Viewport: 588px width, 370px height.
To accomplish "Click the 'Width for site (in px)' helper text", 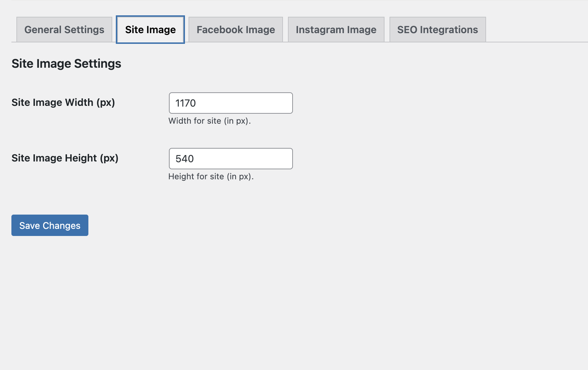I will click(x=210, y=121).
